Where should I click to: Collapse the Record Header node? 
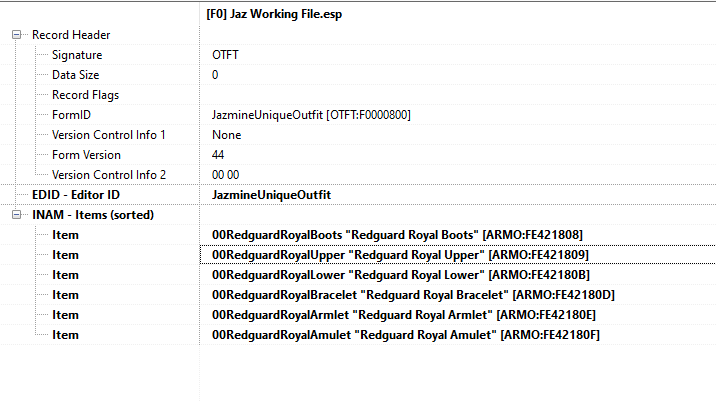click(16, 35)
